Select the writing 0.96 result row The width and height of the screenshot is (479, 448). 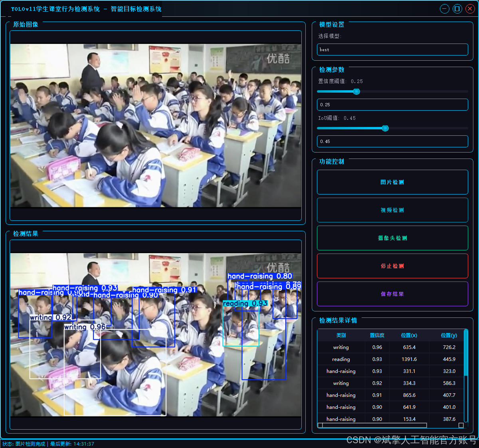pos(377,347)
